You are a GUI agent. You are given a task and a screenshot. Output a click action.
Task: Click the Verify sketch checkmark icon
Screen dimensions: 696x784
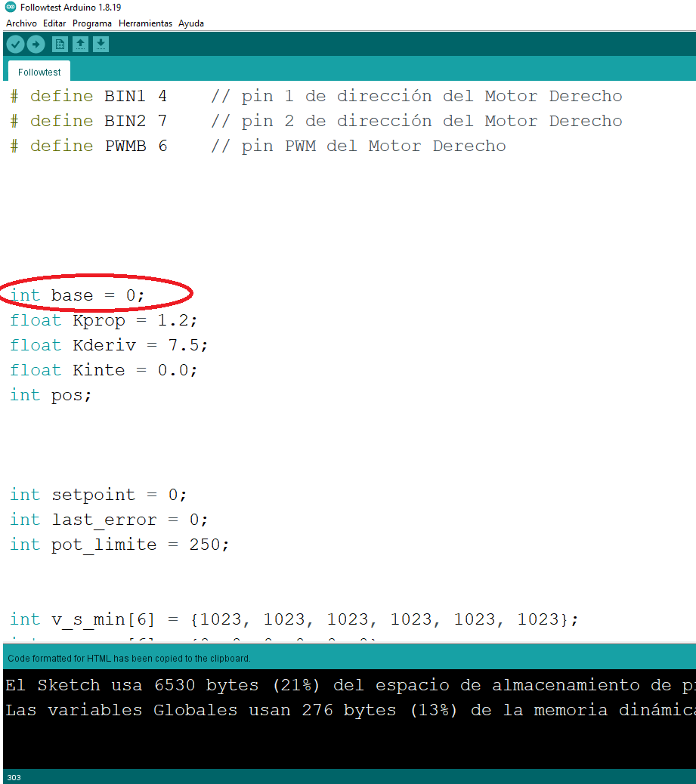coord(16,45)
